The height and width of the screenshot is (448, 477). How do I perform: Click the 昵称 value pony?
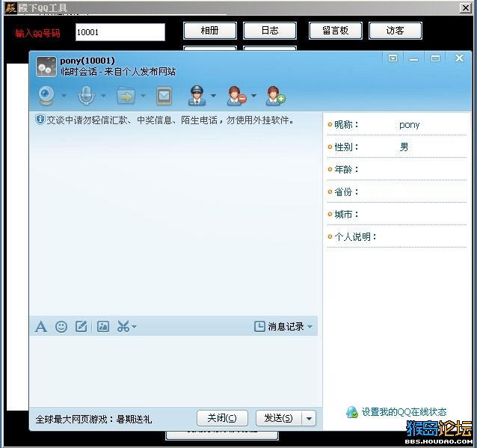click(x=409, y=125)
